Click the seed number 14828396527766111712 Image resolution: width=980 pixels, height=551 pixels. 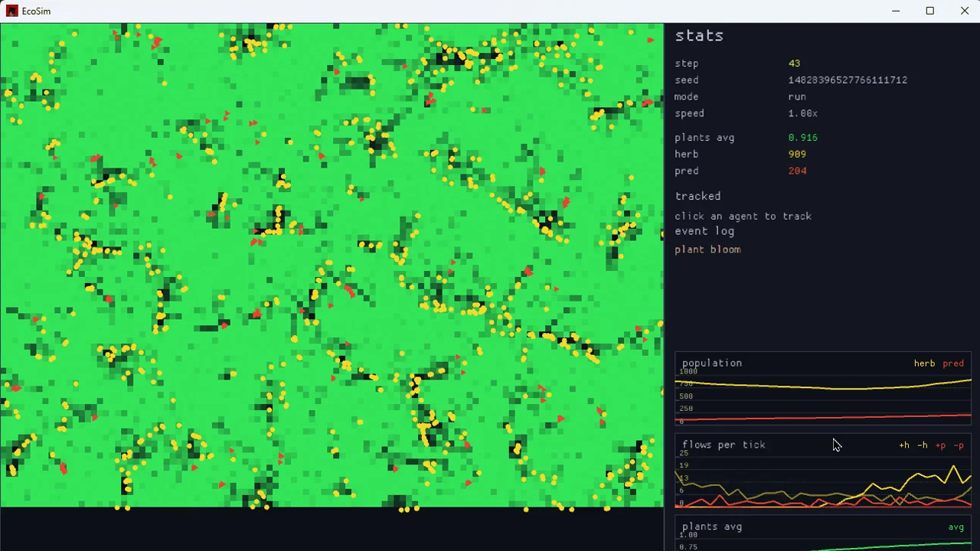click(x=848, y=80)
